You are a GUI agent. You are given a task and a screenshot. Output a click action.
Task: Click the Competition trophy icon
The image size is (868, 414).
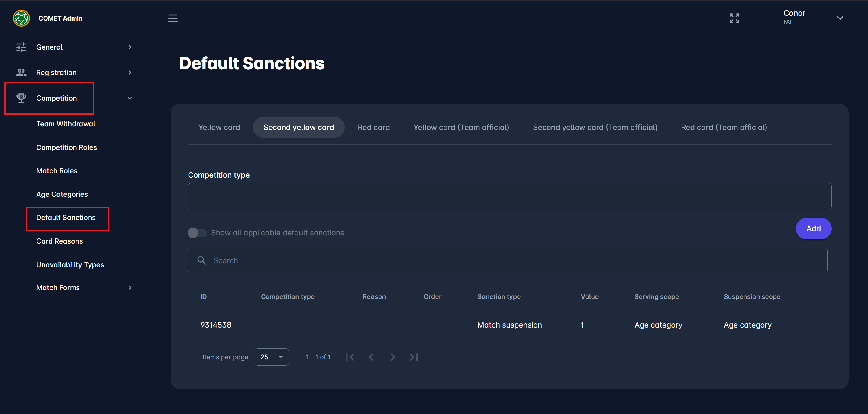click(x=21, y=98)
